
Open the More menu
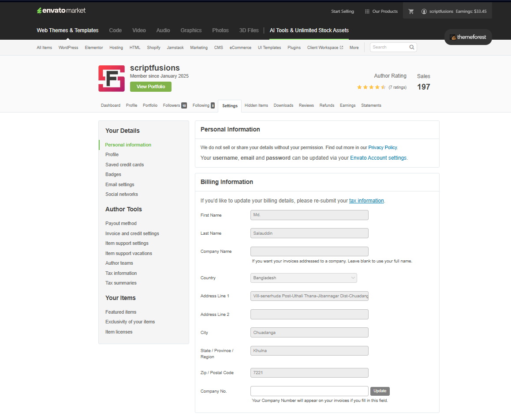(354, 48)
